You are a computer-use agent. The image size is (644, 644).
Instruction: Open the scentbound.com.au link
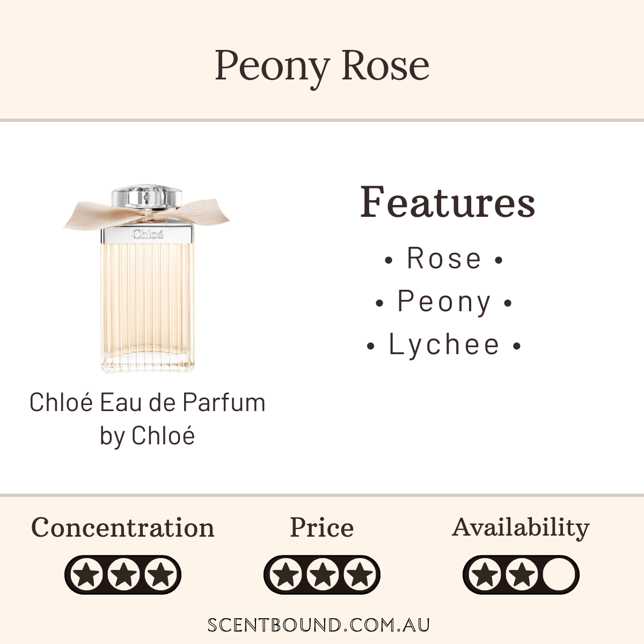click(x=319, y=625)
